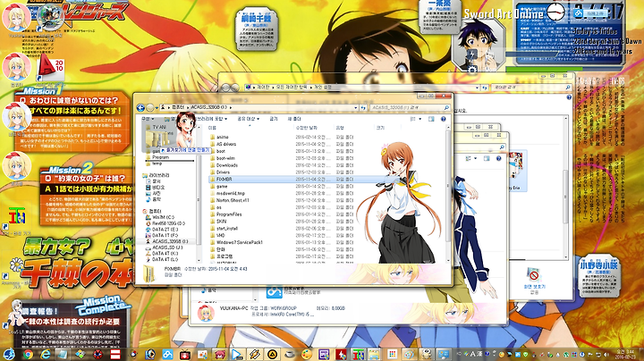Select the 'Norton.Ghost.v11' folder
The width and height of the screenshot is (644, 361).
[x=233, y=200]
